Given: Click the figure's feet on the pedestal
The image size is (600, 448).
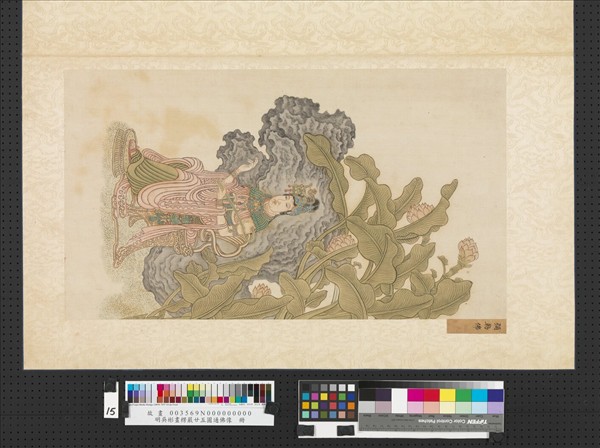Looking at the screenshot, I should tap(135, 155).
